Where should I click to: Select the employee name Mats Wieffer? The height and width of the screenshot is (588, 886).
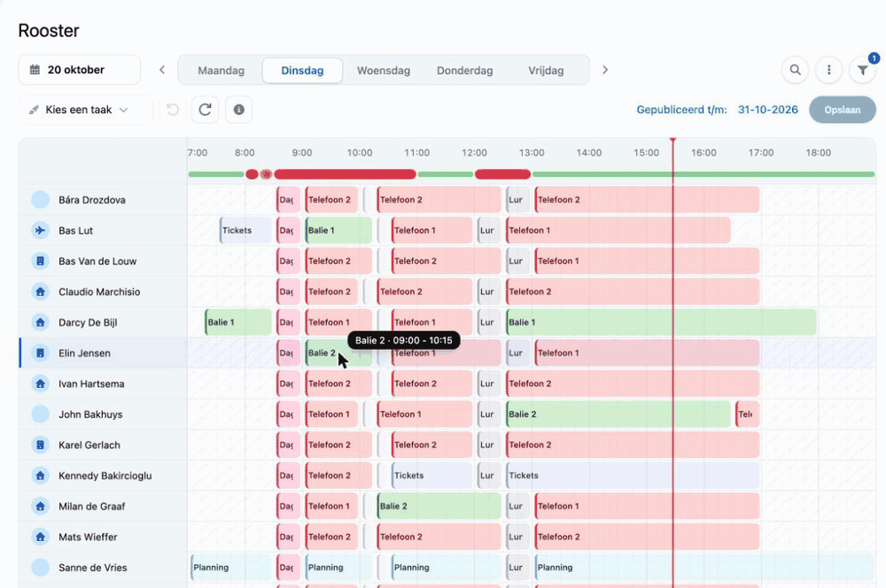[x=88, y=538]
